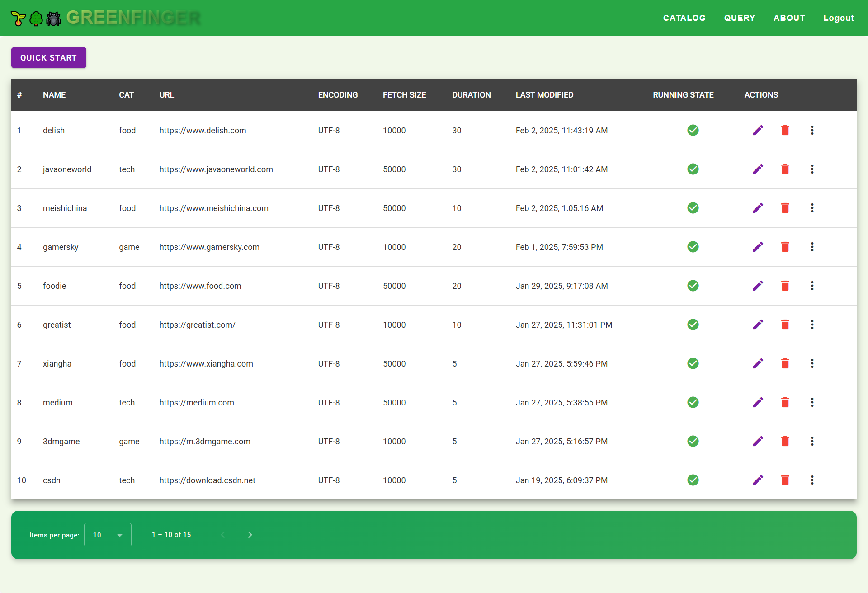This screenshot has width=868, height=593.
Task: Delete the foodie row
Action: coord(785,286)
